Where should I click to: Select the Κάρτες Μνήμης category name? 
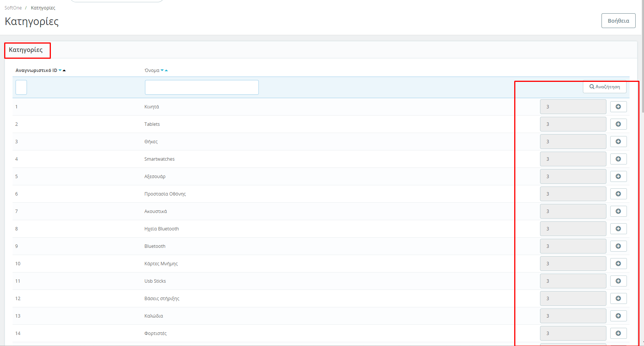(161, 264)
